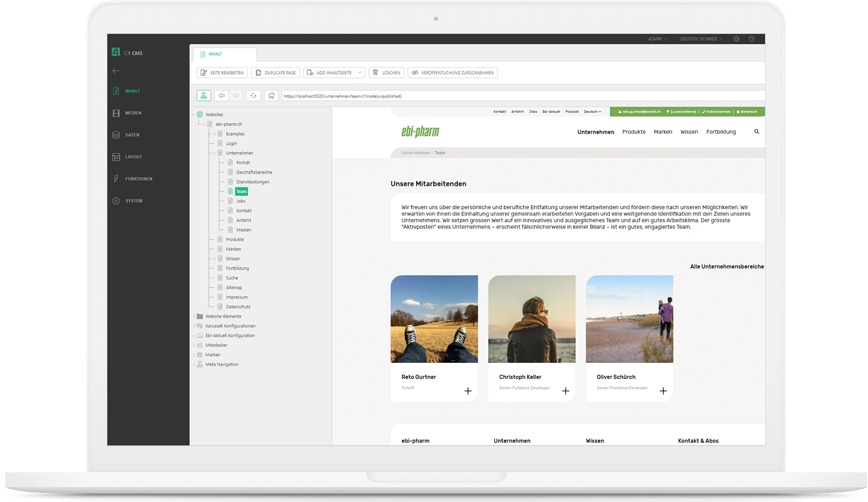
Task: Click the C1 CMS logo icon
Action: (116, 52)
